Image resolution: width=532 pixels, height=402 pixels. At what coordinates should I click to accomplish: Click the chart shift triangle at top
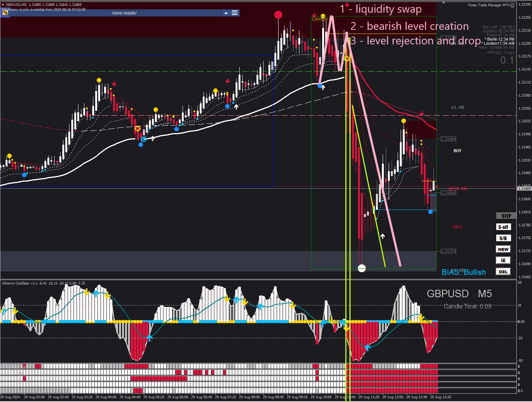coord(444,2)
